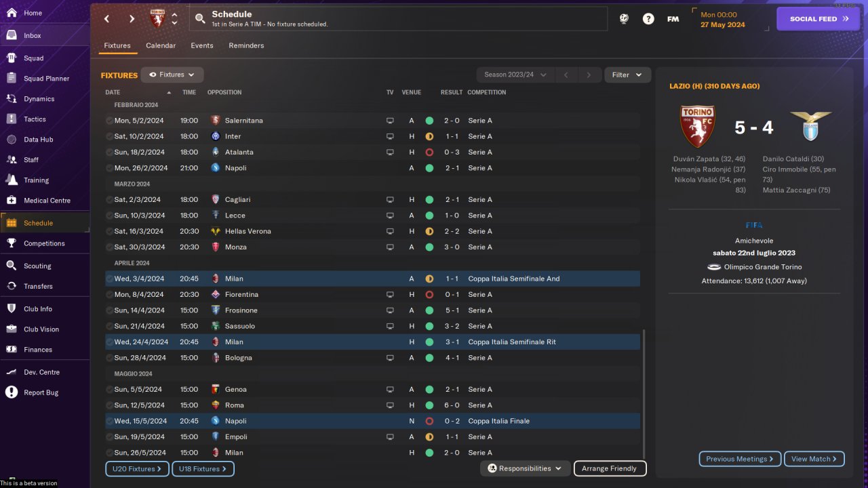Go forward with the right arrow
The height and width of the screenshot is (488, 868).
tap(132, 19)
